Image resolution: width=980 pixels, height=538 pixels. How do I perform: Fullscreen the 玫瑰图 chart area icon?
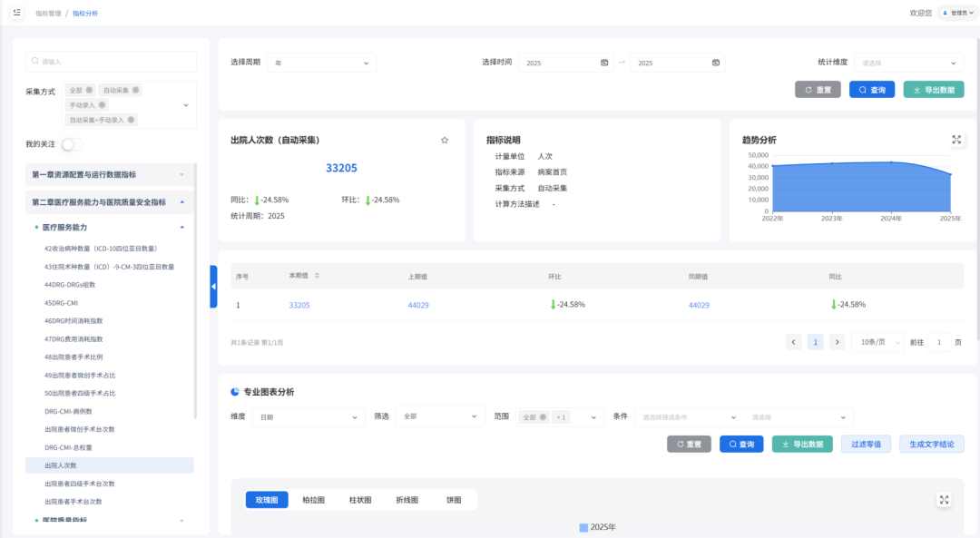click(x=944, y=500)
